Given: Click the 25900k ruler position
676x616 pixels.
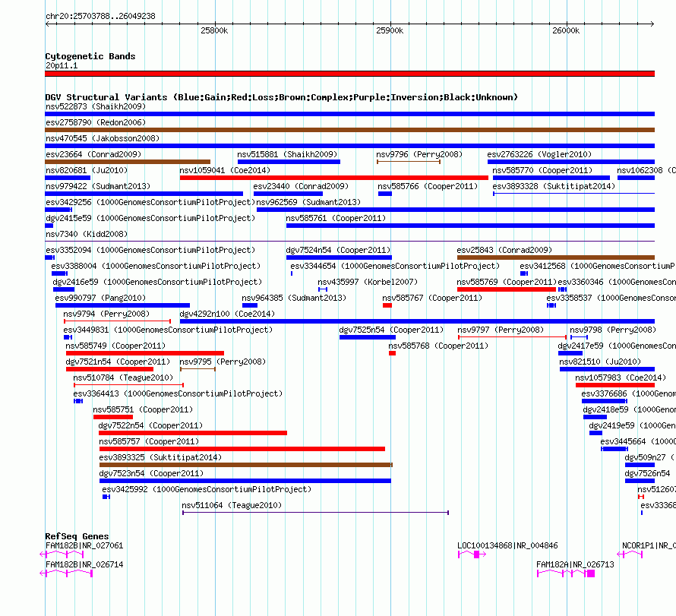Looking at the screenshot, I should [x=390, y=30].
